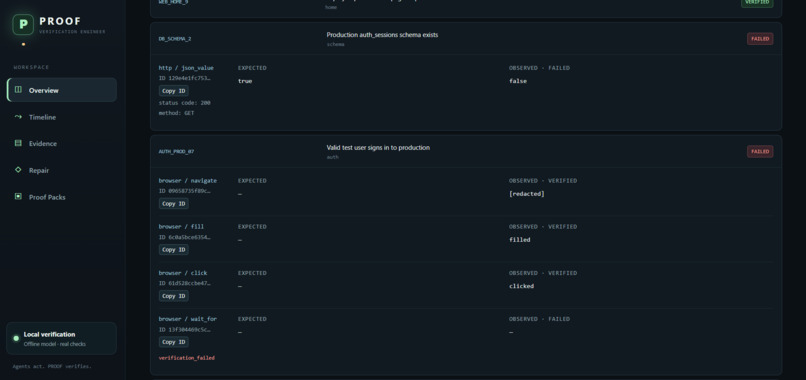Click the "OBSERVED · FAILED" label for wait_for
Screen dimensions: 806x380
point(539,319)
